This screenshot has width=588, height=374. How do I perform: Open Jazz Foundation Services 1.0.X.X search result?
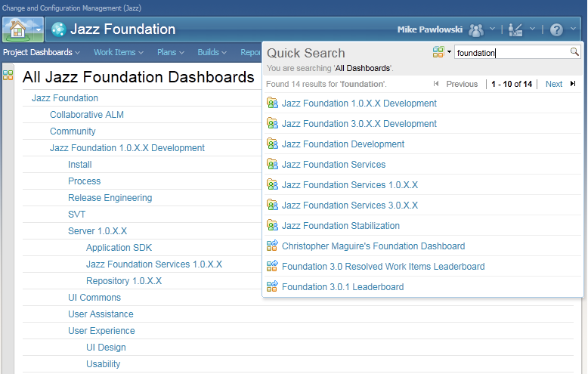click(350, 185)
